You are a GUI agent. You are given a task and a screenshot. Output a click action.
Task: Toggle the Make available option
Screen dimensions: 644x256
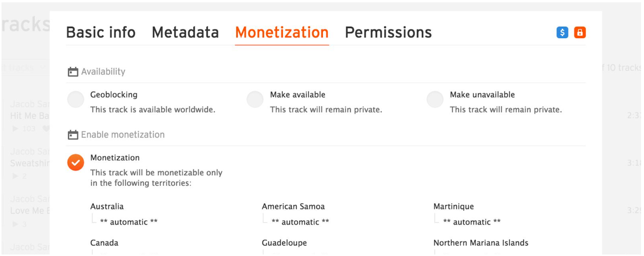click(255, 99)
